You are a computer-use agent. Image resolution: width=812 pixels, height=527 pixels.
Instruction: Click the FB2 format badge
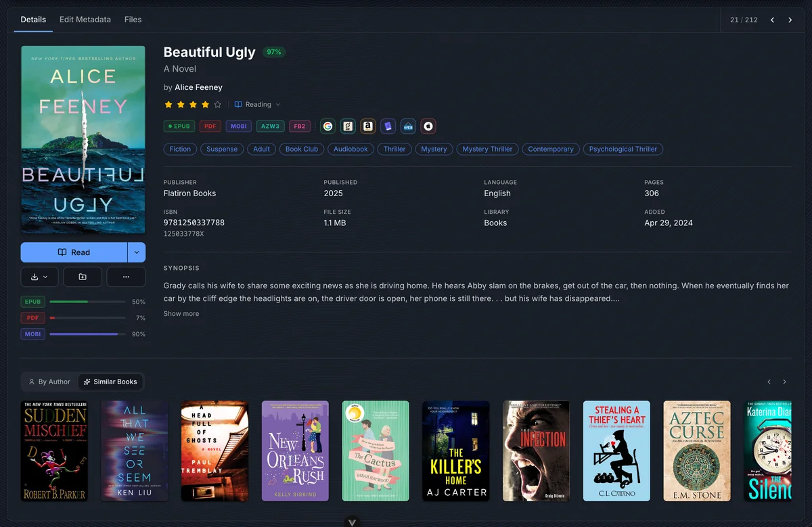[x=300, y=127]
